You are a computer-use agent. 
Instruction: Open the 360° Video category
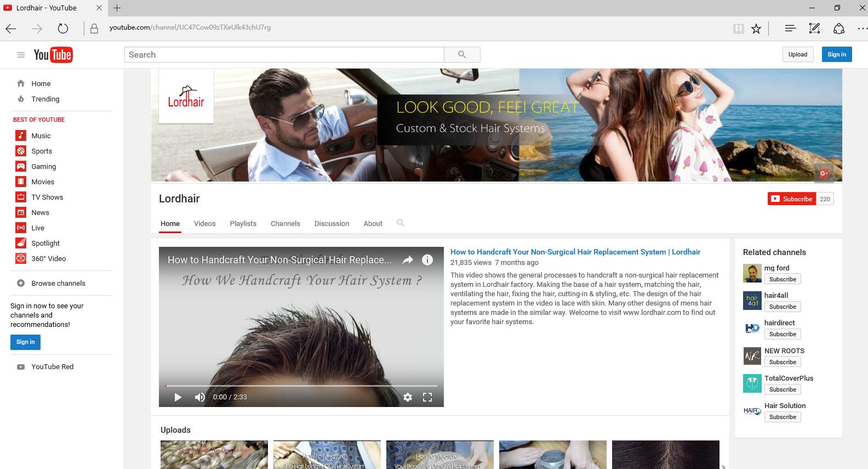(48, 258)
